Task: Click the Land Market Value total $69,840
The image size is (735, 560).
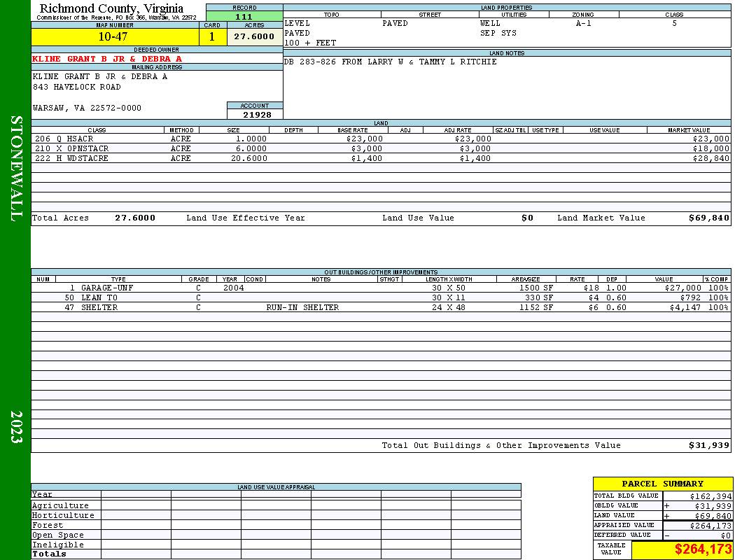Action: (x=708, y=218)
